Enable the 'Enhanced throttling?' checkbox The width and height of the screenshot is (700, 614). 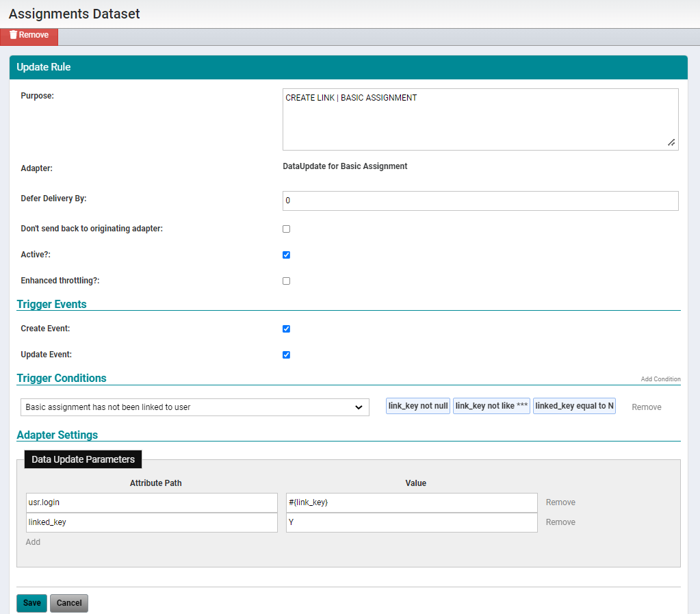286,281
